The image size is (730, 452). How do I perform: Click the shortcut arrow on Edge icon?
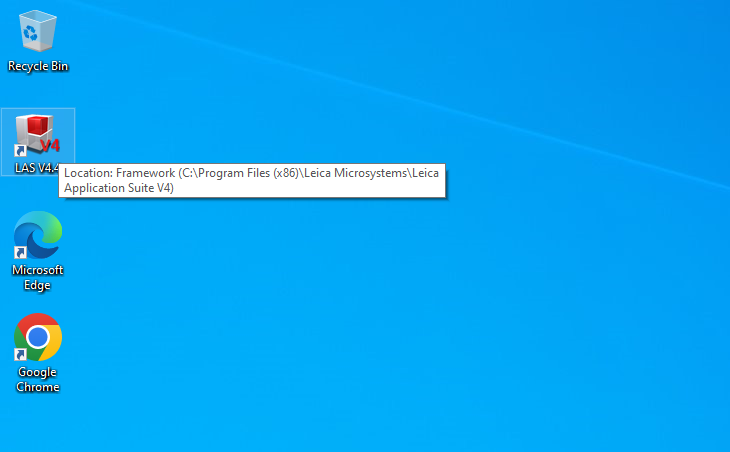click(x=20, y=253)
